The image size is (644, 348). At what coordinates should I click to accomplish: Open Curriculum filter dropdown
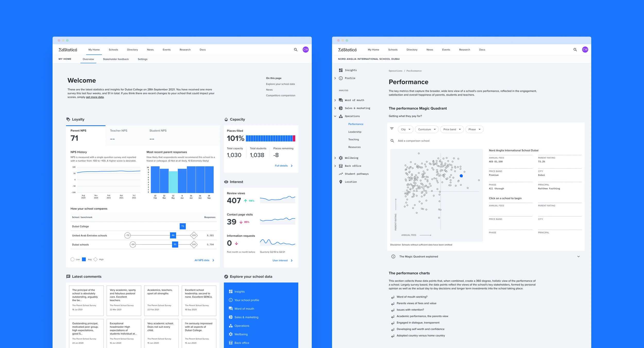click(427, 129)
